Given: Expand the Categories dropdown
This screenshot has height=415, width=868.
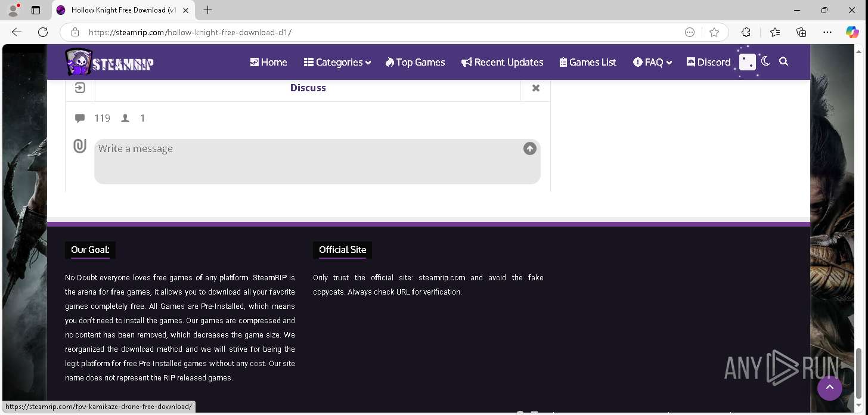Looking at the screenshot, I should pos(337,62).
